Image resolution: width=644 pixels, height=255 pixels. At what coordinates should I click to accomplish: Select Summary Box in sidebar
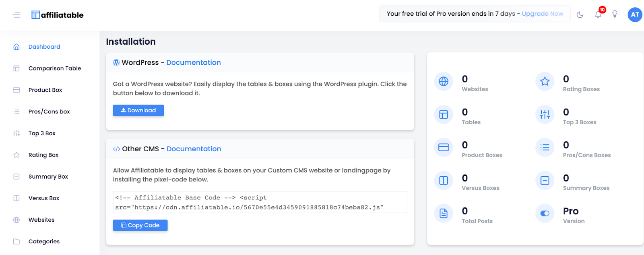coord(48,177)
